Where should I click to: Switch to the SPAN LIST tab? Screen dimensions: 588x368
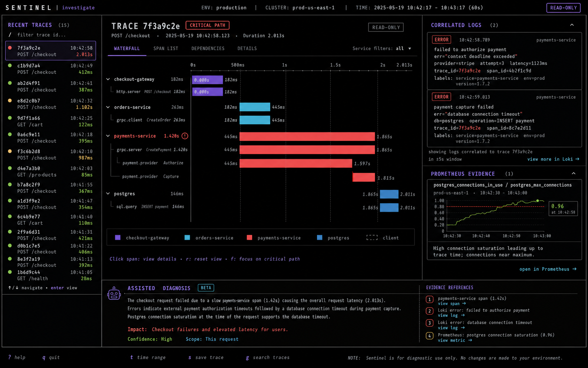click(x=166, y=49)
